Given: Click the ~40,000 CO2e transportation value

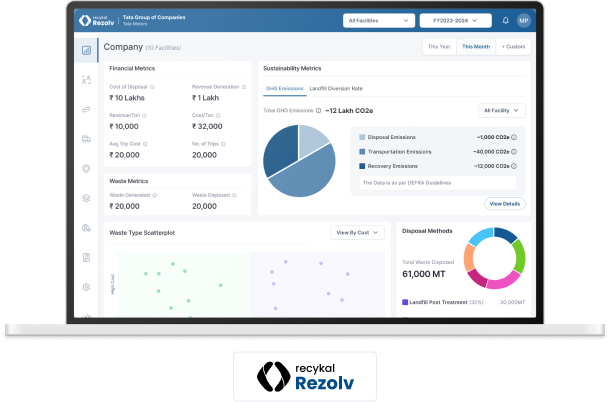Looking at the screenshot, I should click(x=491, y=152).
